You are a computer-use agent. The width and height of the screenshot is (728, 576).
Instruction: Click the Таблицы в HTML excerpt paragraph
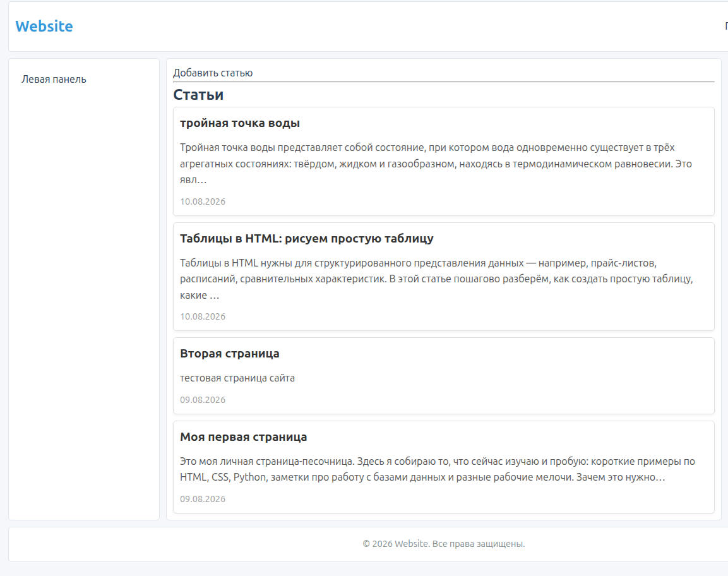(436, 279)
